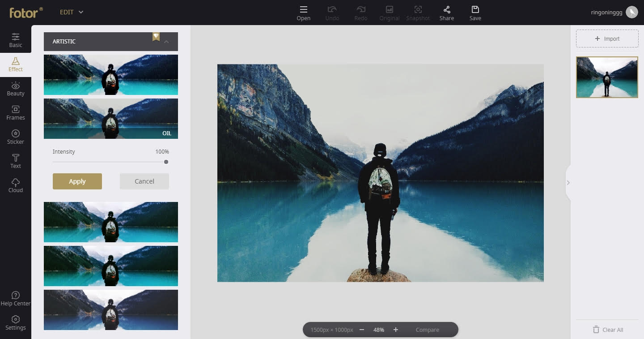This screenshot has width=644, height=339.
Task: Click the Compare button
Action: 428,330
